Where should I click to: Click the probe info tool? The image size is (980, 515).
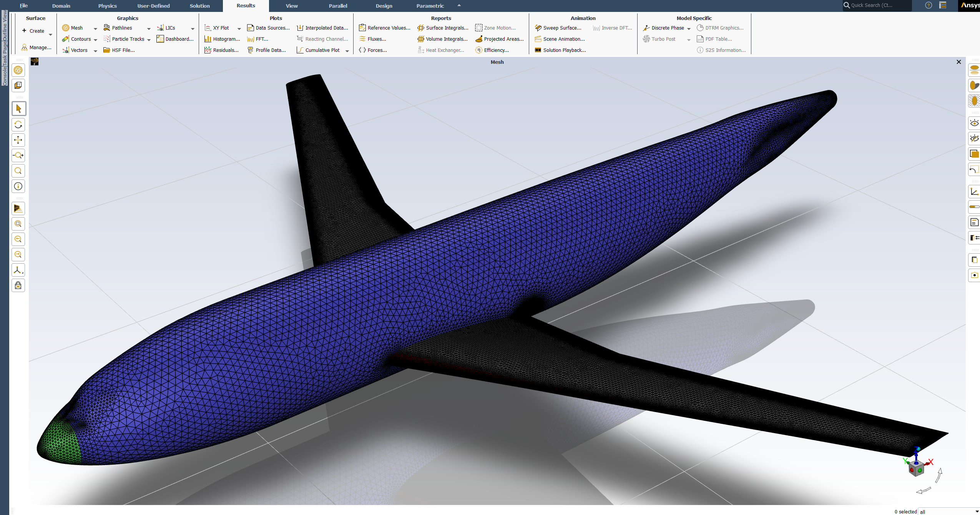pos(18,186)
